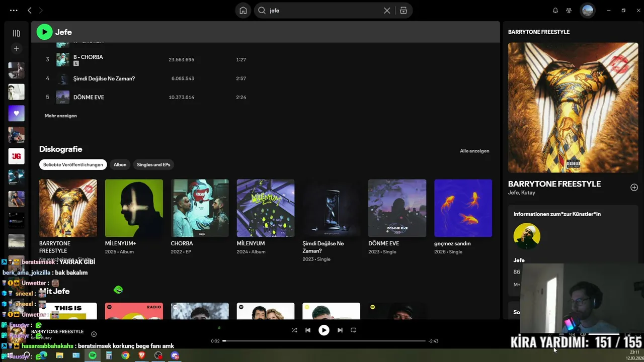The image size is (644, 362).
Task: Open the JG playlist in the sidebar
Action: tap(16, 156)
